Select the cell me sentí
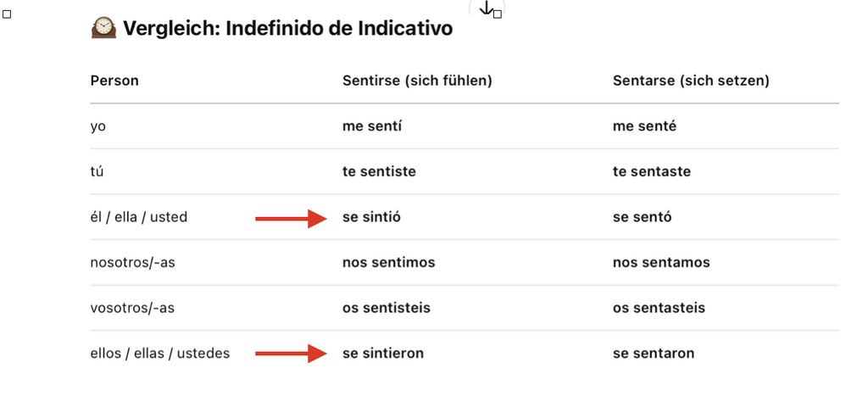The height and width of the screenshot is (396, 868). coord(372,126)
